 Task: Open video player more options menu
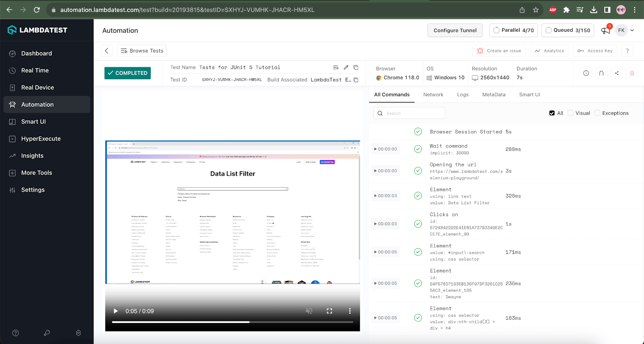(350, 311)
